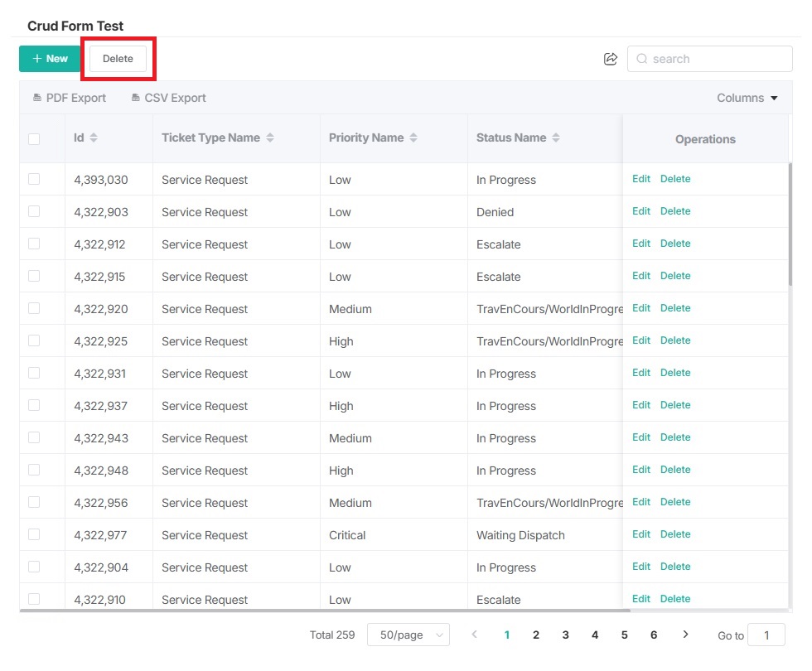Click the CSV Export printer icon

coord(136,98)
